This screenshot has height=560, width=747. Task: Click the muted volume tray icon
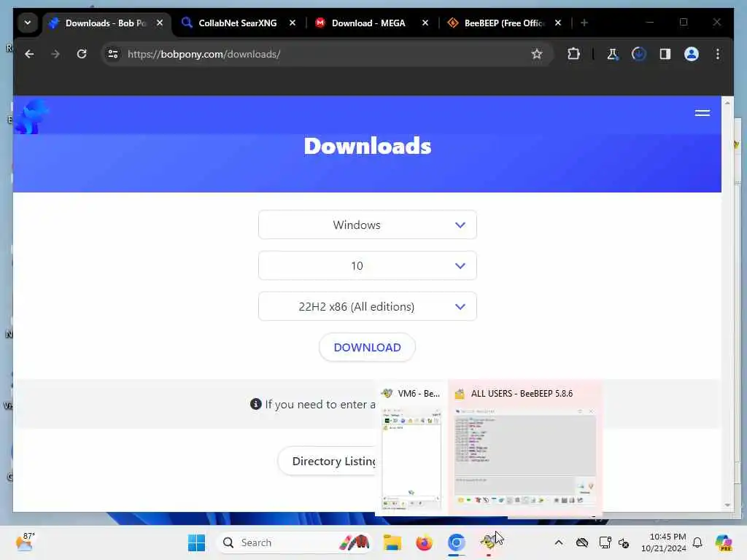624,542
